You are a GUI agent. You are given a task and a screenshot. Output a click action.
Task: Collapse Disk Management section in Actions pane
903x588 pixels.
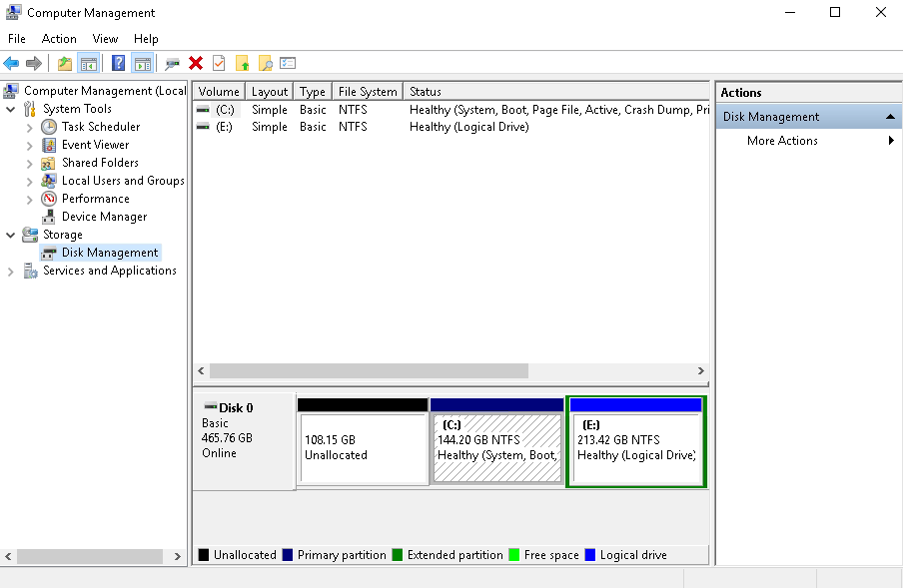[x=890, y=117]
